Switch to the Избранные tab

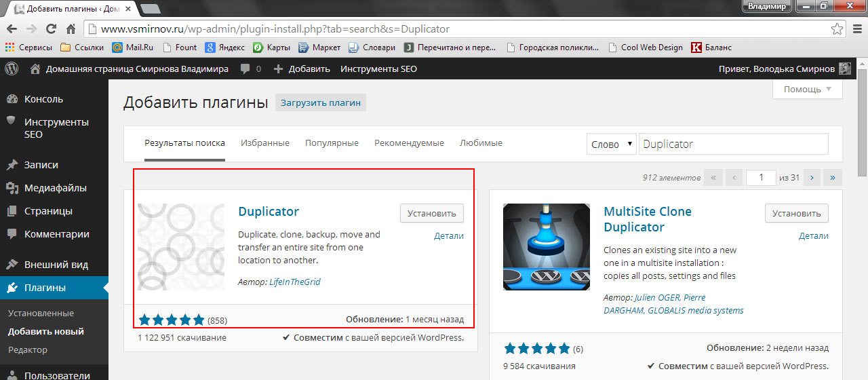click(265, 143)
